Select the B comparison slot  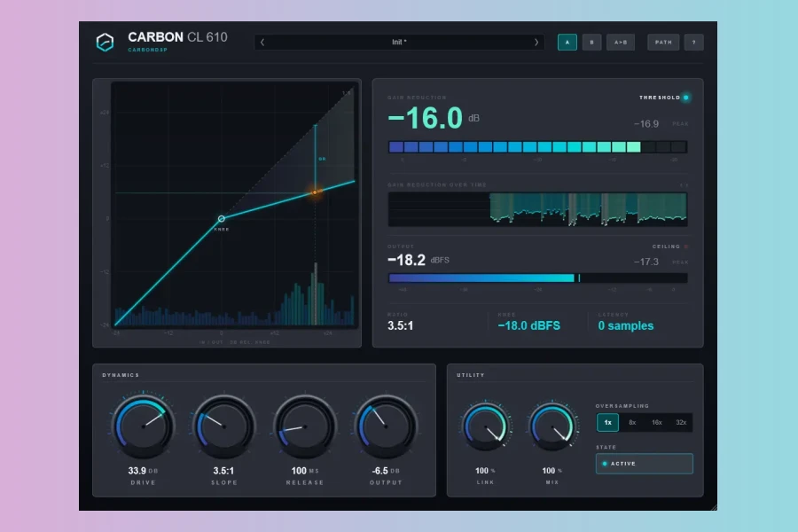click(591, 43)
